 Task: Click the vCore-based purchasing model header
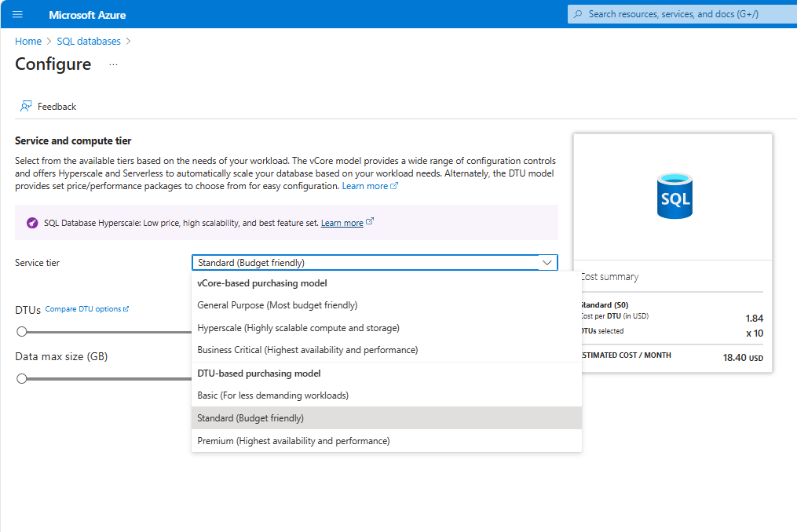click(x=261, y=283)
